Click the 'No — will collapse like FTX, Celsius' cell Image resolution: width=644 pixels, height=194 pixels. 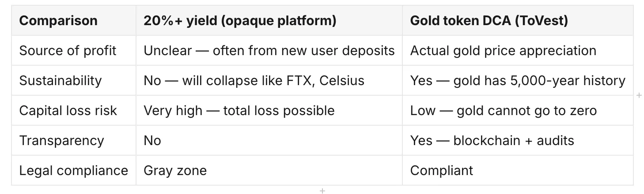pyautogui.click(x=269, y=81)
